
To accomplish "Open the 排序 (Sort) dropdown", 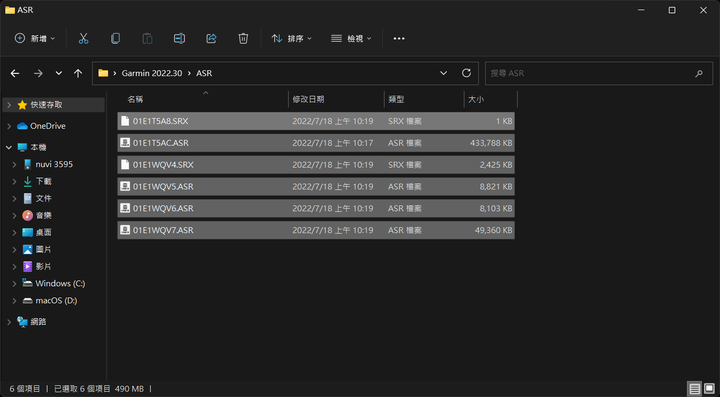I will pos(291,39).
